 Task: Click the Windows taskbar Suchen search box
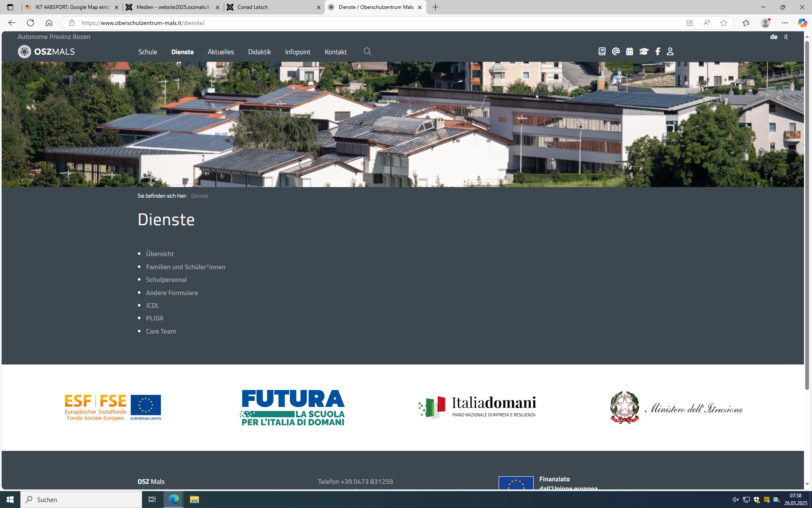pyautogui.click(x=81, y=500)
